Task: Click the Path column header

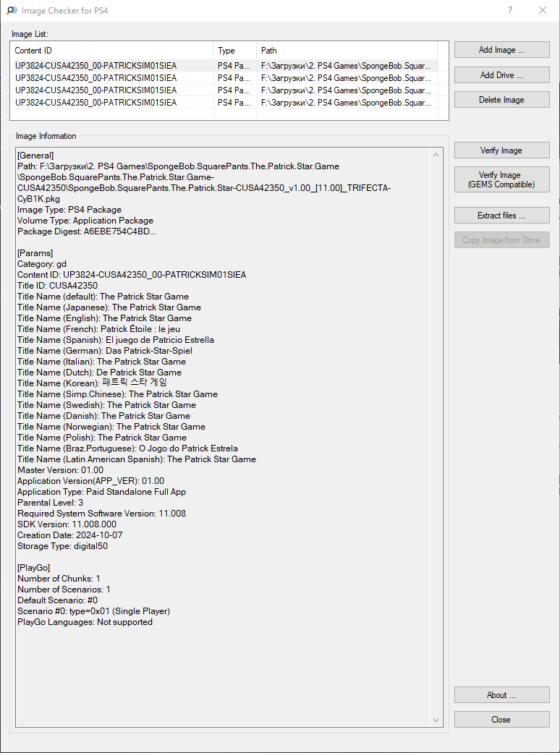Action: pyautogui.click(x=347, y=51)
